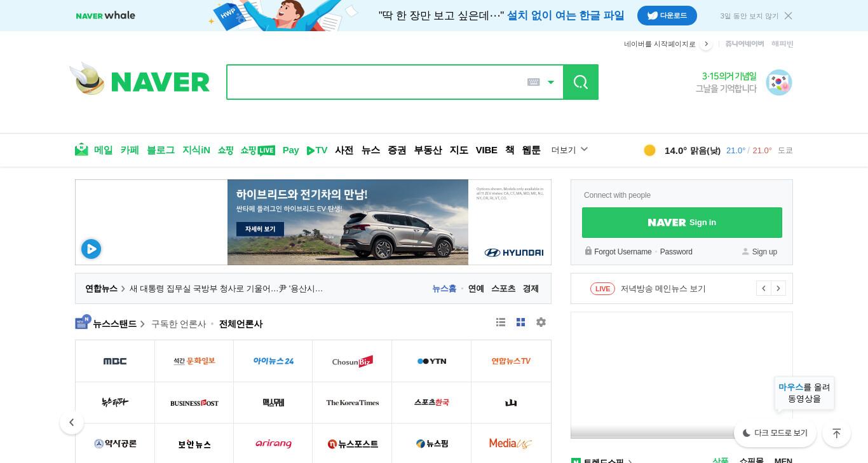Open 지식iN menu item
This screenshot has width=868, height=463.
[x=196, y=150]
